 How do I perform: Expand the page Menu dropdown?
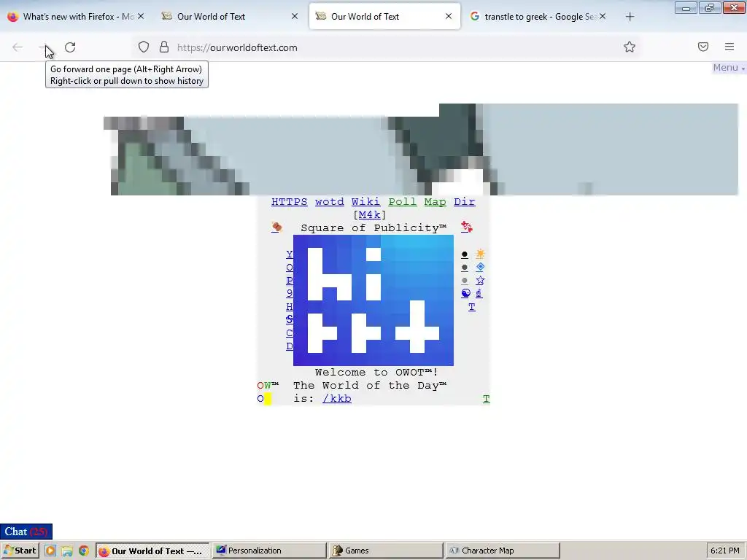(729, 68)
